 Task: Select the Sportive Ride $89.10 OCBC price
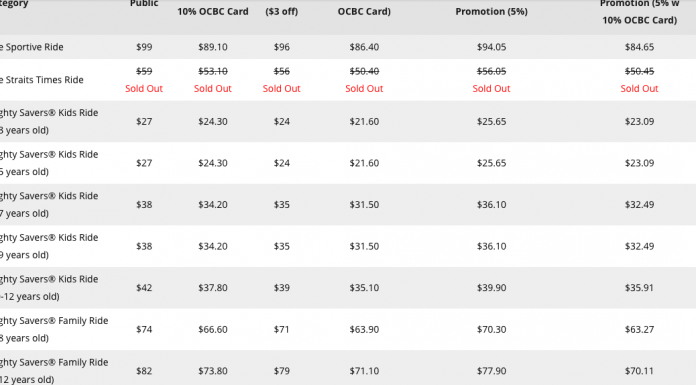(x=213, y=47)
